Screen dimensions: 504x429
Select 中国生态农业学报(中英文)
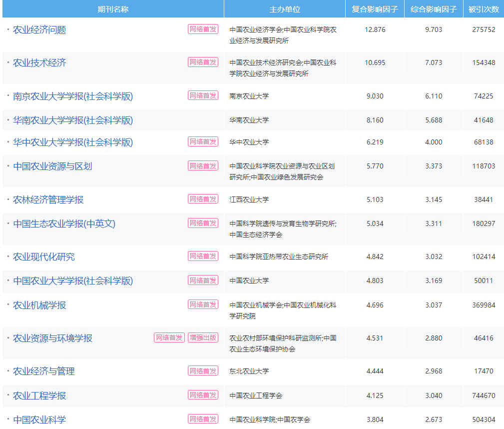(58, 223)
